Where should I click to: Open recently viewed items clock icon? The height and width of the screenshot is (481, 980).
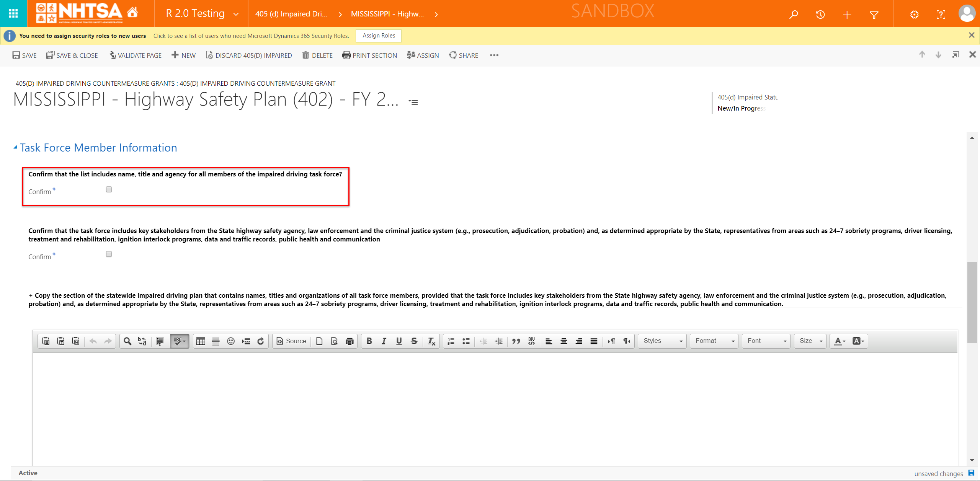pyautogui.click(x=820, y=15)
